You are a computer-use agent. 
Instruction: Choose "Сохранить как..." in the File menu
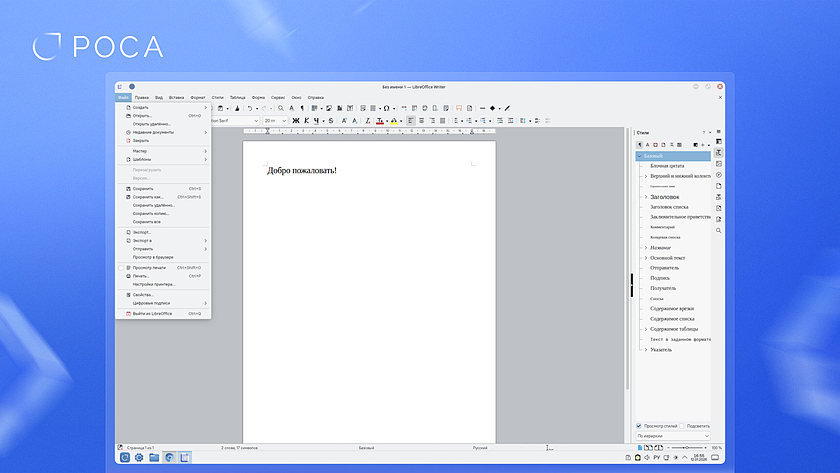point(148,197)
